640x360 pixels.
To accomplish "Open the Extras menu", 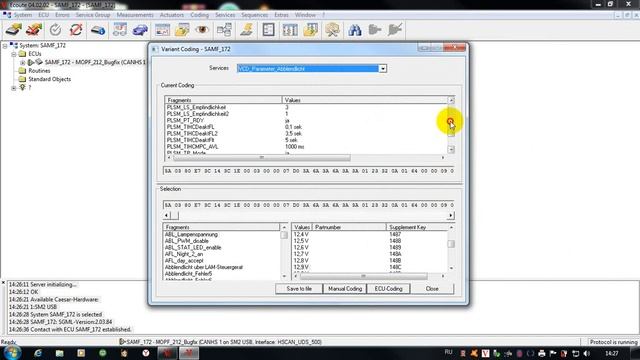I will (x=281, y=15).
